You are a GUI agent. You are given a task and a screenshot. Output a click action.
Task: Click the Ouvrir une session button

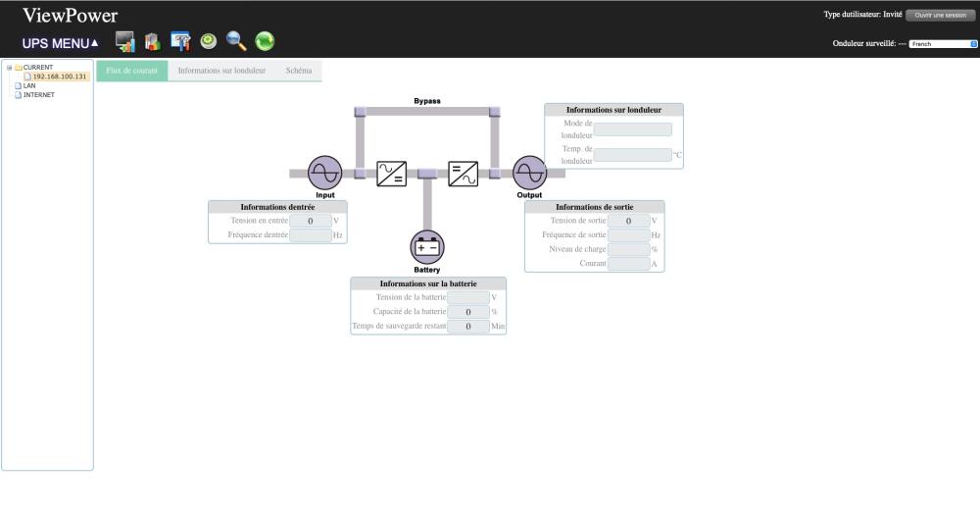coord(940,15)
